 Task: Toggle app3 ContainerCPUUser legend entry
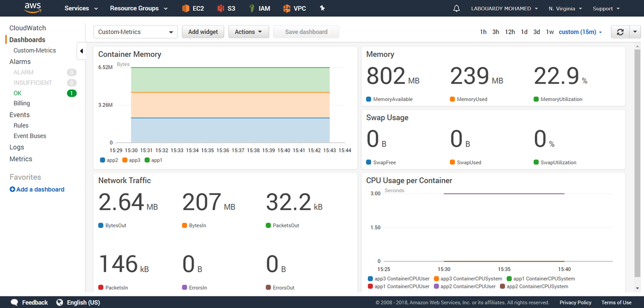pos(370,278)
